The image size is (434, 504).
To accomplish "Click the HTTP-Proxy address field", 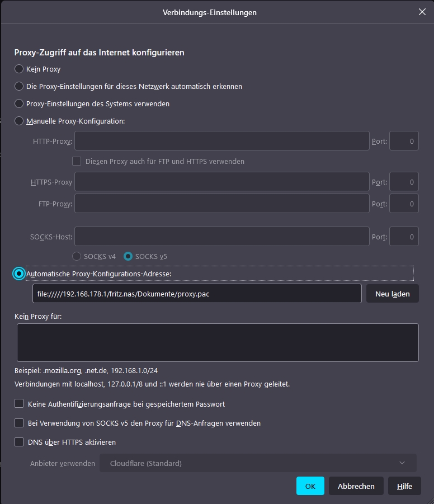I will pos(222,141).
